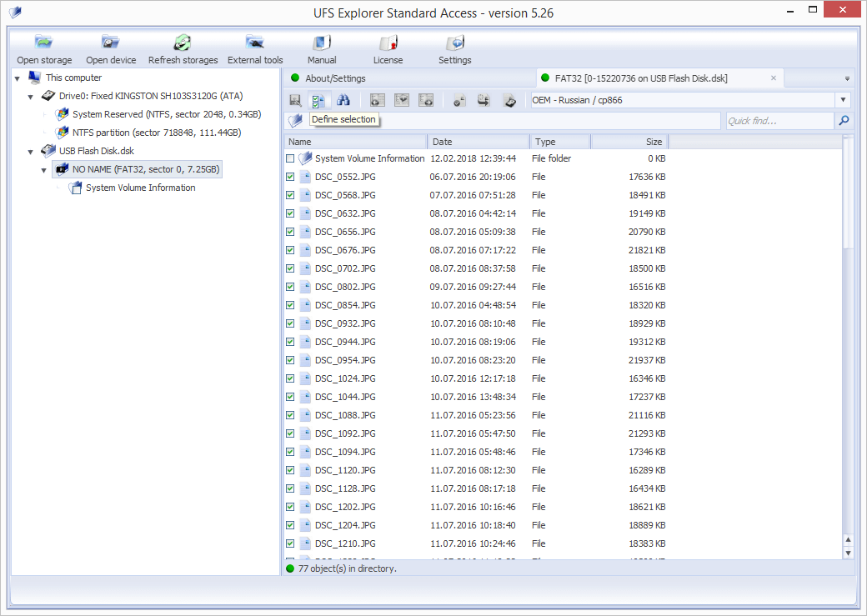The image size is (867, 616).
Task: Click the binoculars find icon
Action: [x=343, y=101]
